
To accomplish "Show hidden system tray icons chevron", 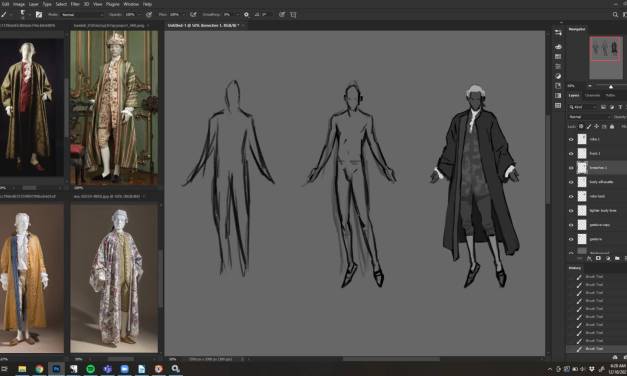I will (550, 369).
